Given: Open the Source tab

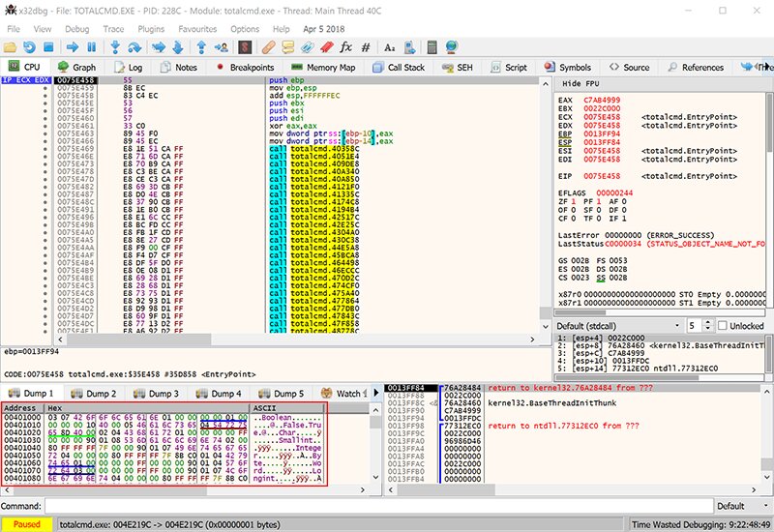Looking at the screenshot, I should pyautogui.click(x=630, y=67).
